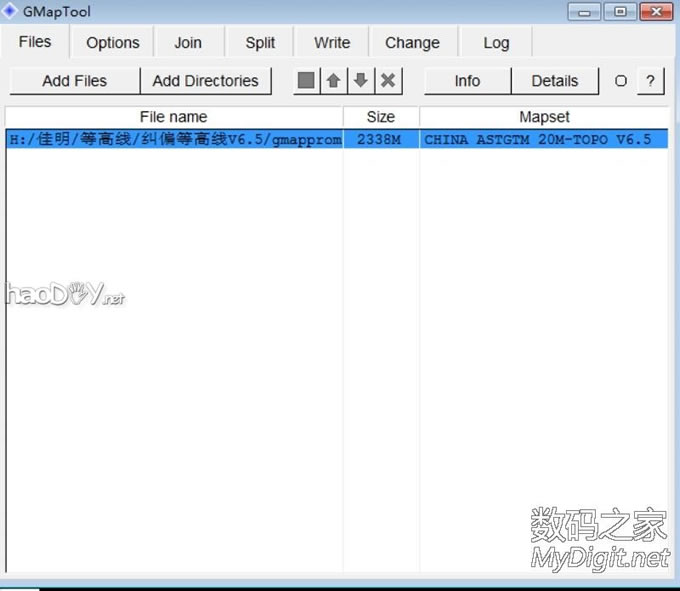Move selected file down with arrow icon
Viewport: 680px width, 591px height.
tap(361, 81)
